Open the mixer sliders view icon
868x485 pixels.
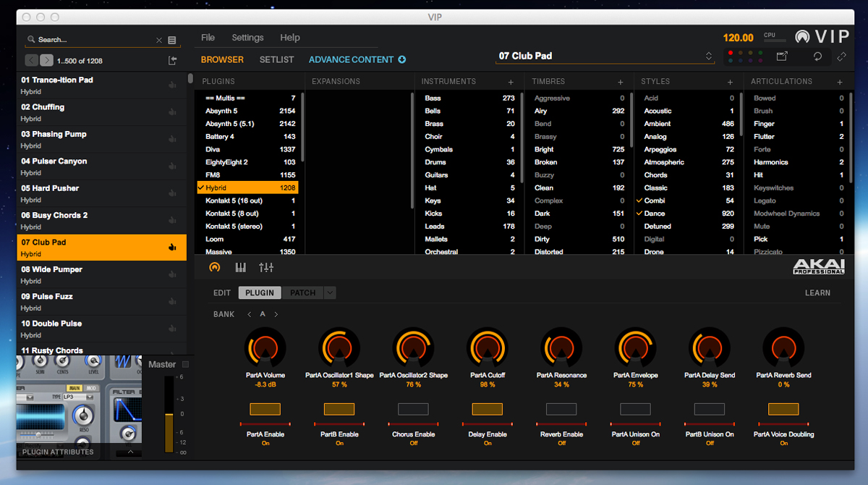266,267
